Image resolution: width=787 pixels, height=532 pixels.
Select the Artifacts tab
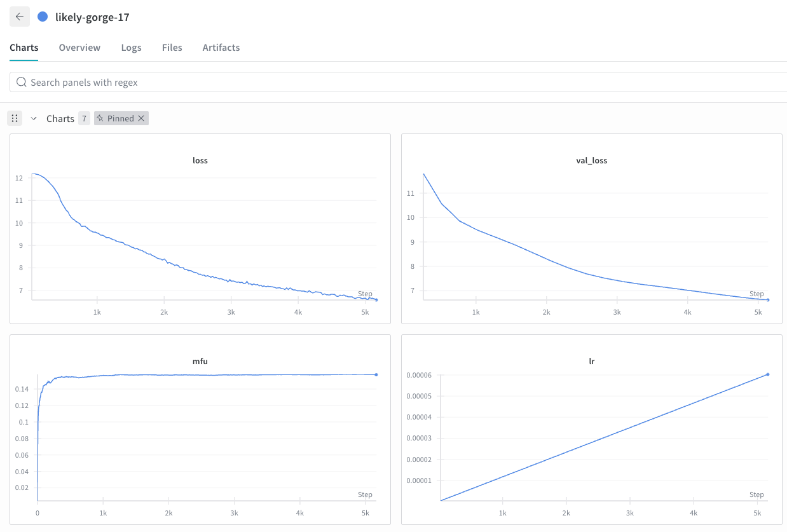[x=221, y=48]
